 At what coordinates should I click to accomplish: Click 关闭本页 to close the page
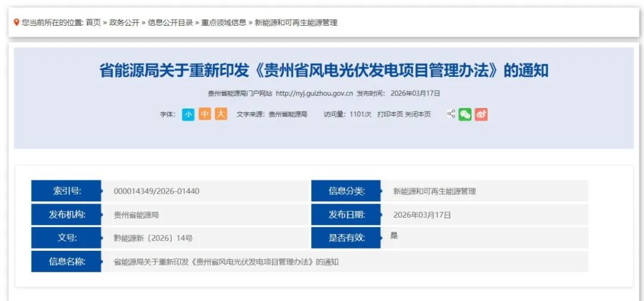pos(417,114)
